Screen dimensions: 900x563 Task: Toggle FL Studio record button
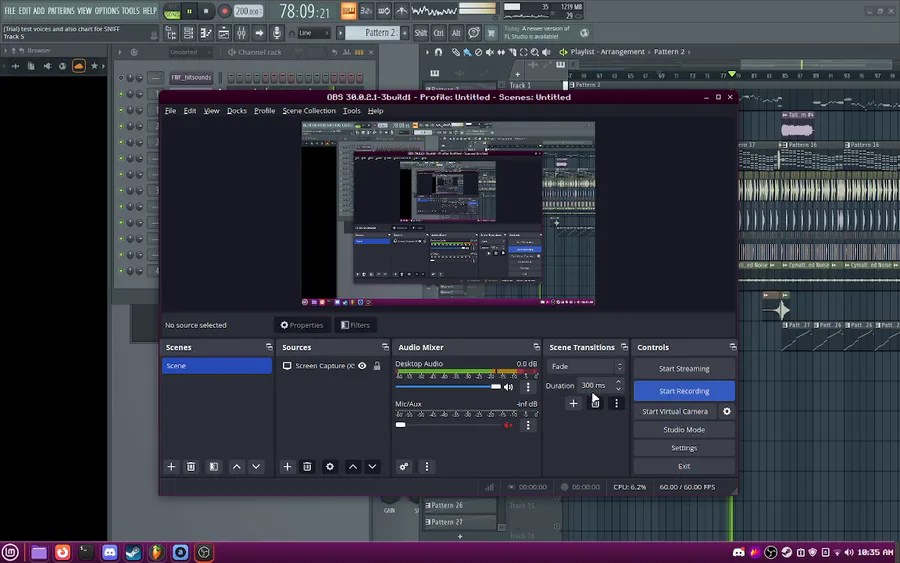click(224, 11)
